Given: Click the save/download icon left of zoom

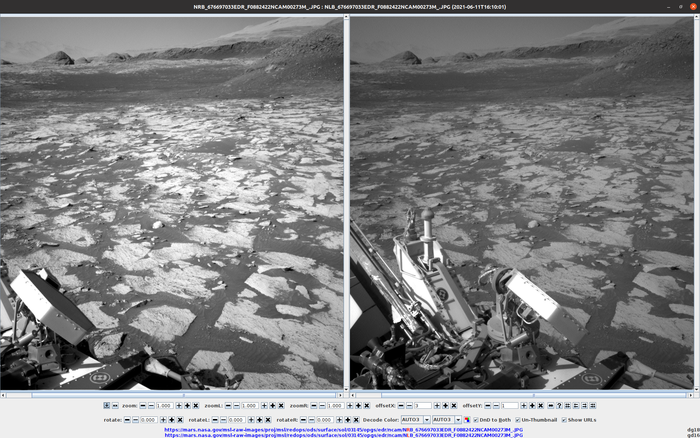Looking at the screenshot, I should pyautogui.click(x=107, y=405).
